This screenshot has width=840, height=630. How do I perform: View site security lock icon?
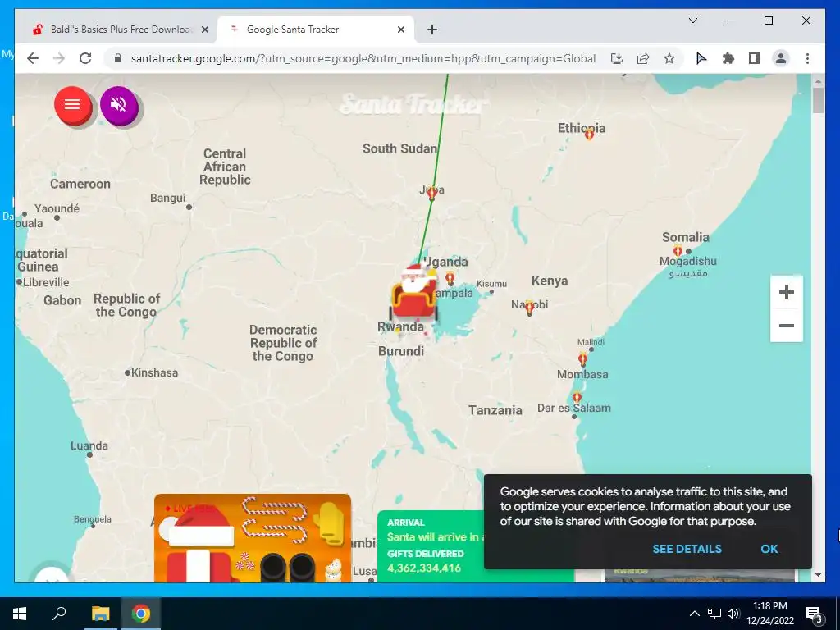pyautogui.click(x=118, y=58)
